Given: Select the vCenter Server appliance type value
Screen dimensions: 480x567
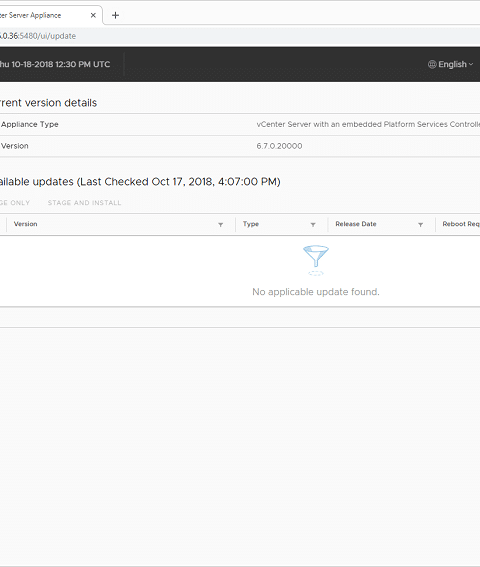Looking at the screenshot, I should coord(368,124).
